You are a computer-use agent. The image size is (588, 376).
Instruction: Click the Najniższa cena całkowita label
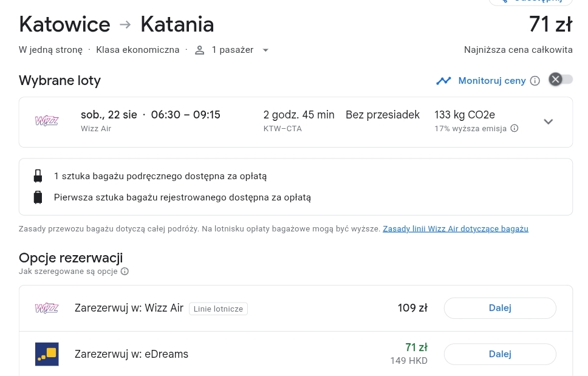518,50
